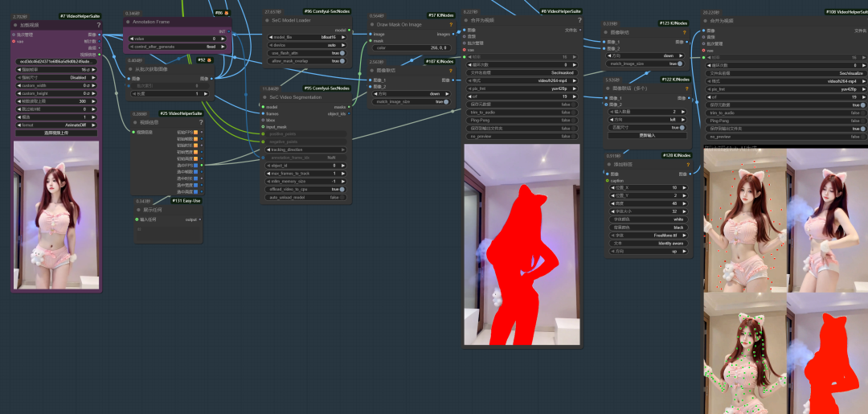
Task: Click the red-masked video preview in #8 node
Action: coord(522,244)
